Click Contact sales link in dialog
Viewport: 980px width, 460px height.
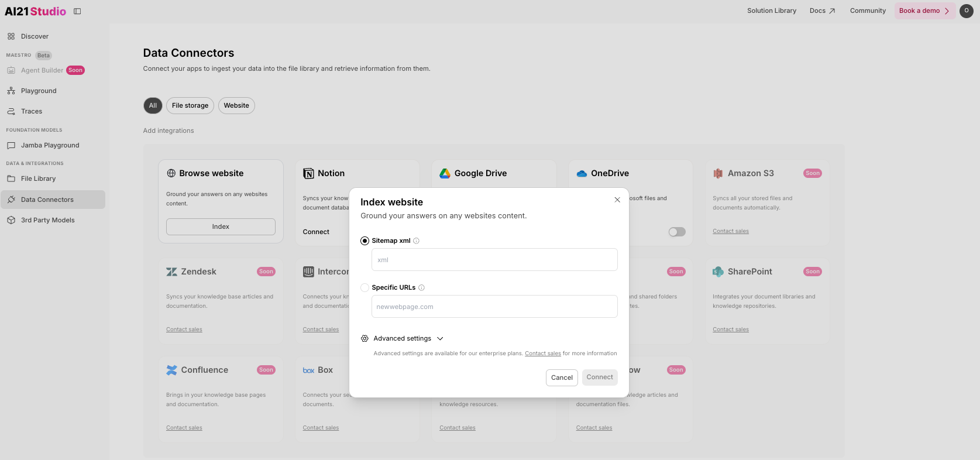click(543, 353)
